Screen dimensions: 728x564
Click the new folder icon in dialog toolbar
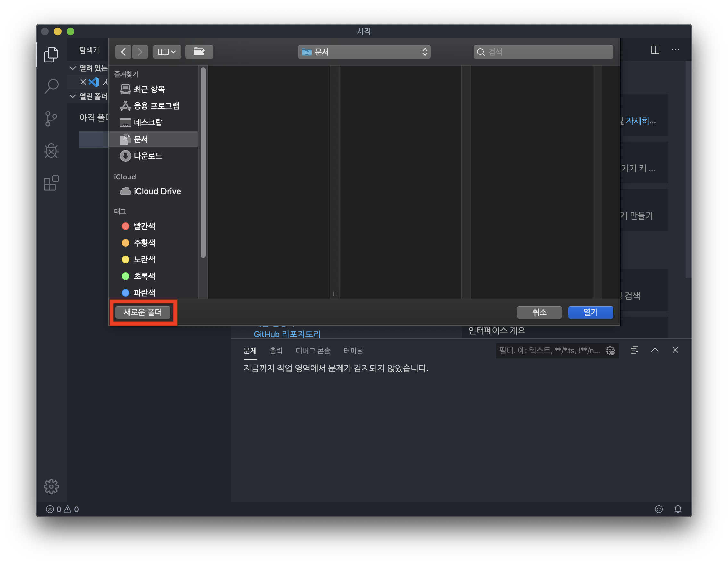199,52
